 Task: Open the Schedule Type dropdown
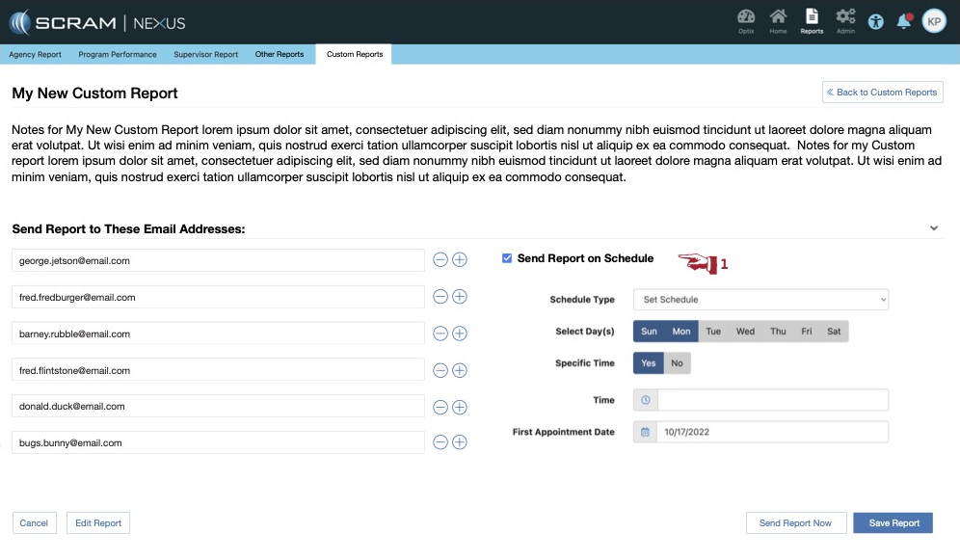760,300
